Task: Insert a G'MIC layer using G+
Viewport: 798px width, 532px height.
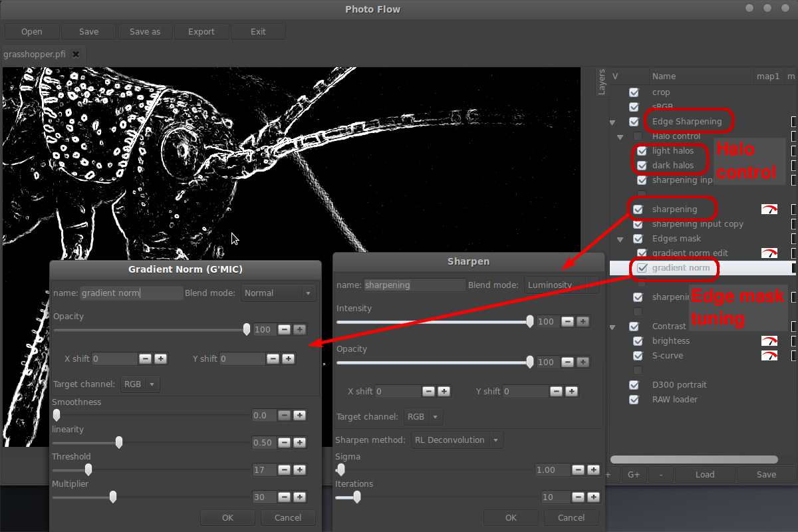Action: coord(634,474)
